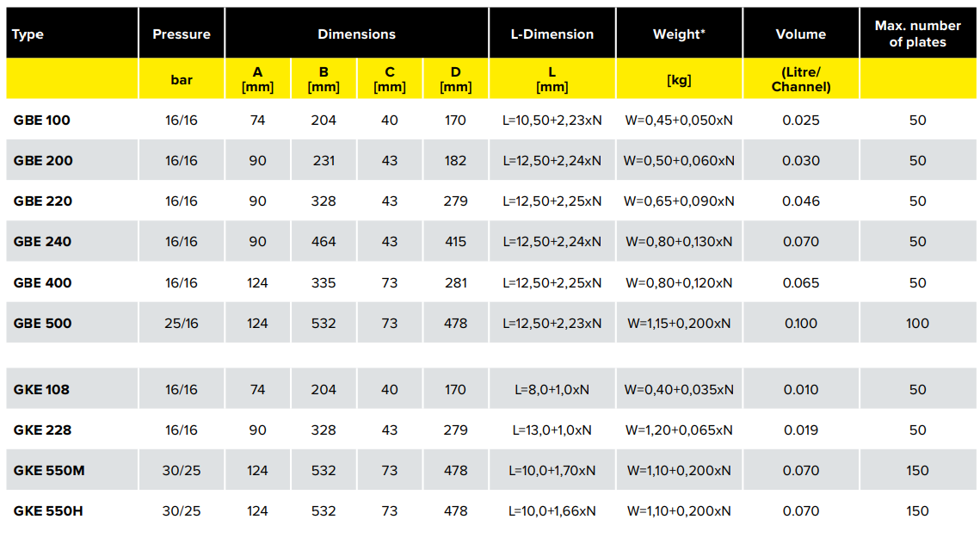Click the "100" max plates value
The height and width of the screenshot is (538, 980).
click(917, 324)
